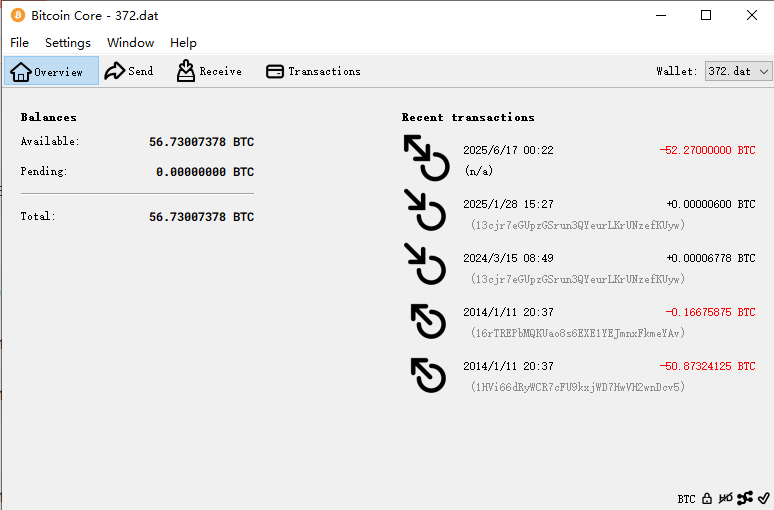Open the Send tab

tap(129, 71)
